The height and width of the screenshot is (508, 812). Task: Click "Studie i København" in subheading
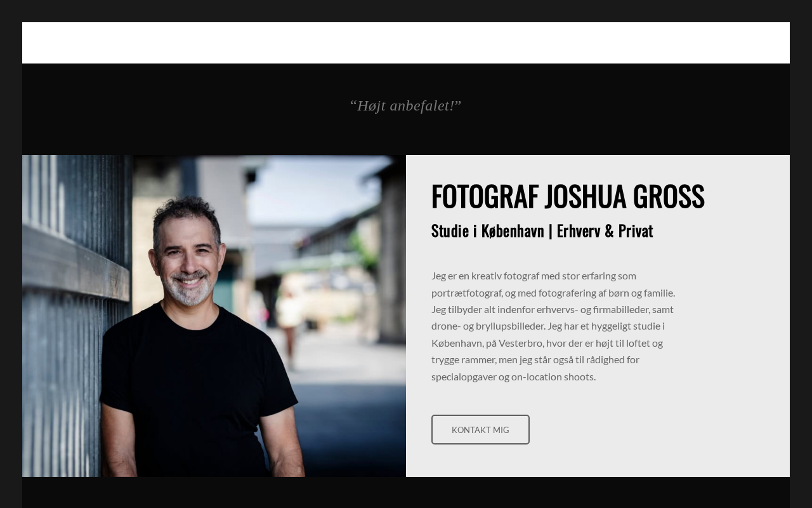point(488,231)
